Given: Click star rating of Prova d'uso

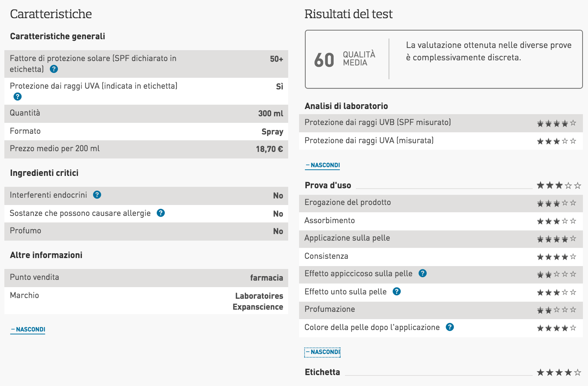Looking at the screenshot, I should [559, 186].
